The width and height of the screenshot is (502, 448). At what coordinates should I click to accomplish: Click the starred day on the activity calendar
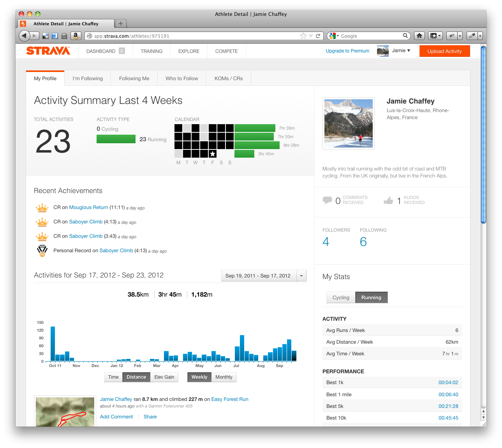coord(212,154)
